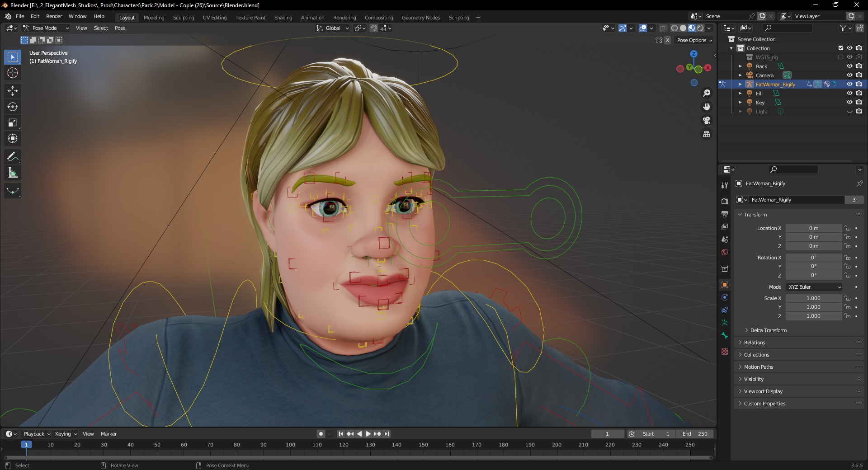Toggle Collection exclude checkbox
Image resolution: width=868 pixels, height=470 pixels.
tap(840, 48)
